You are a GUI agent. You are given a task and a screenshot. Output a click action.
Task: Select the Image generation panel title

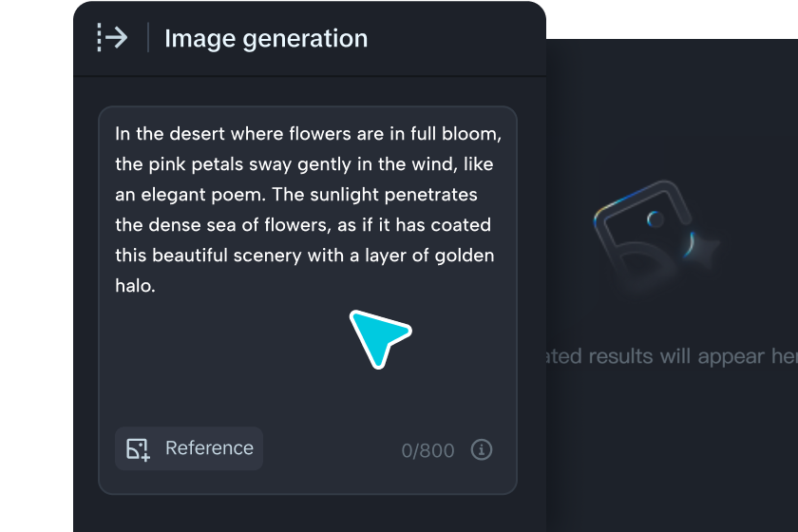266,39
